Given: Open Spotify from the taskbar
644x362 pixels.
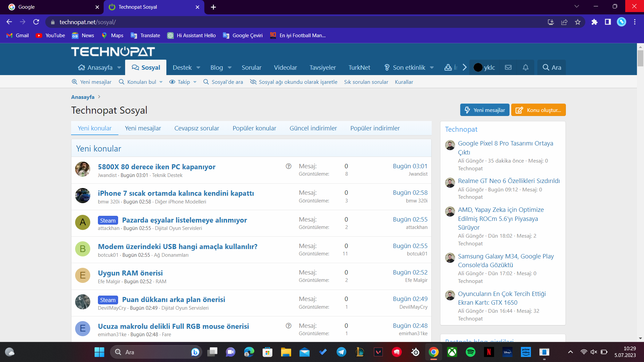Looking at the screenshot, I should [x=471, y=352].
